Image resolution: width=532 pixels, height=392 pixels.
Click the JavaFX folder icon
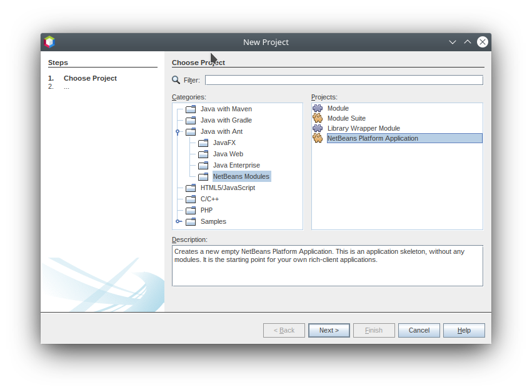point(203,143)
